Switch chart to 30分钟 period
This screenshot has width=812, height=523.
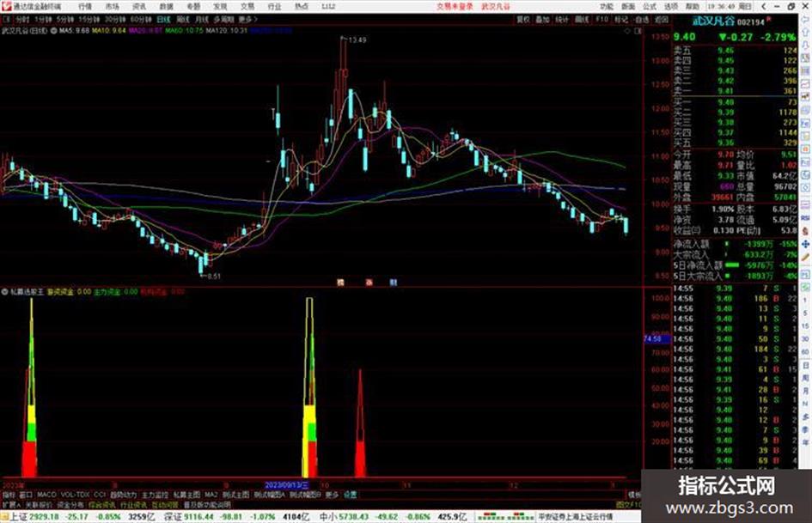click(115, 19)
